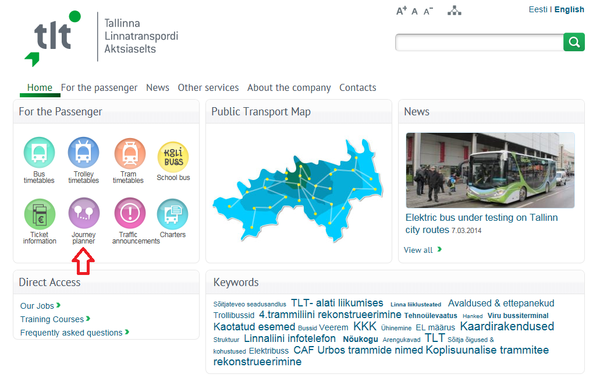Screen dimensions: 600x381
Task: Click keyword Linnaliini infotelefon
Action: point(290,339)
